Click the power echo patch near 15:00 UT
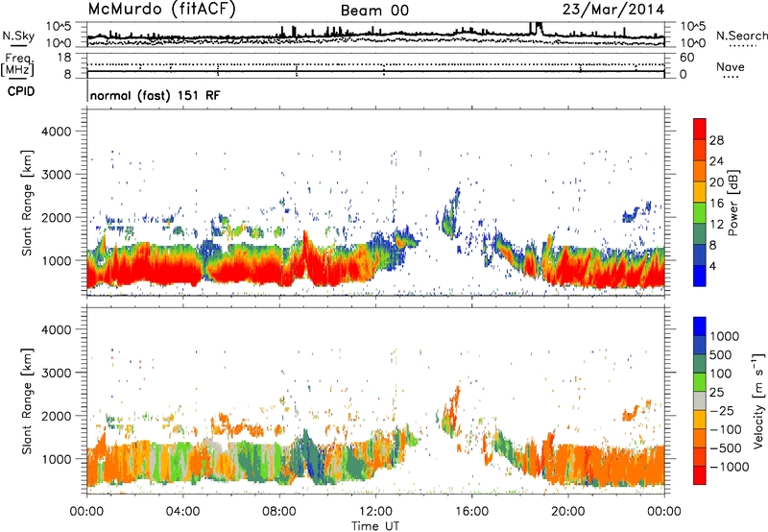 [450, 213]
